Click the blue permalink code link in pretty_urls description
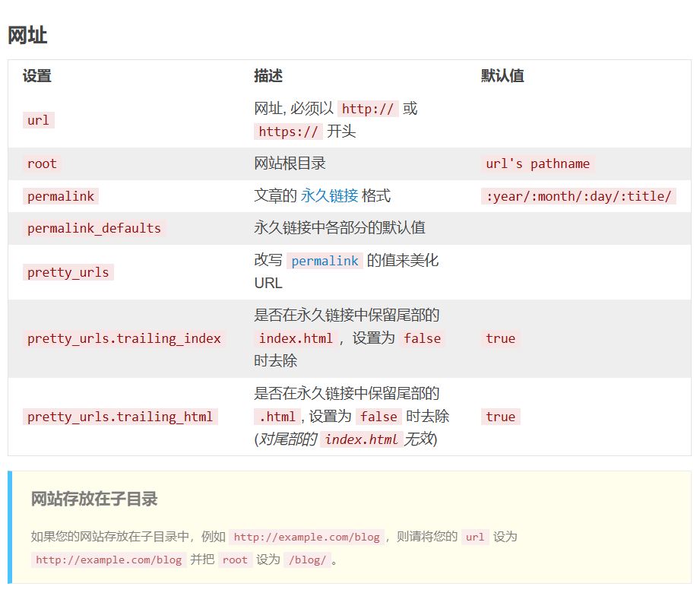 tap(325, 261)
